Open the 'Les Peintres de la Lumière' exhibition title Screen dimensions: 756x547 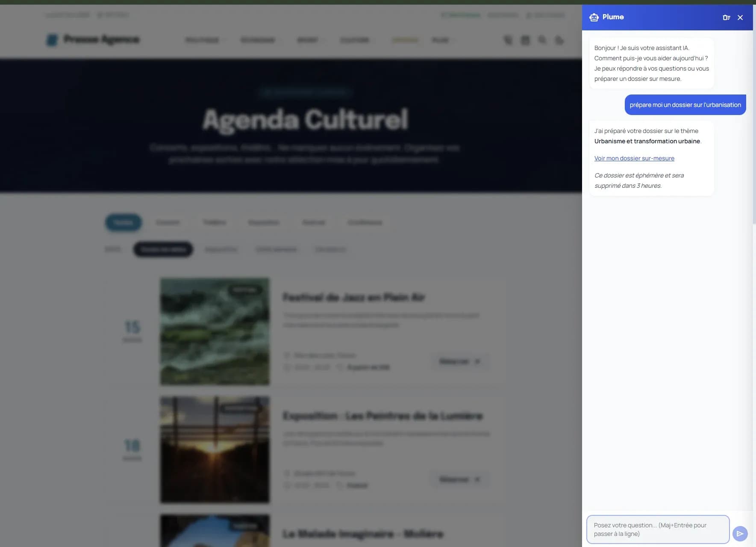pyautogui.click(x=383, y=416)
